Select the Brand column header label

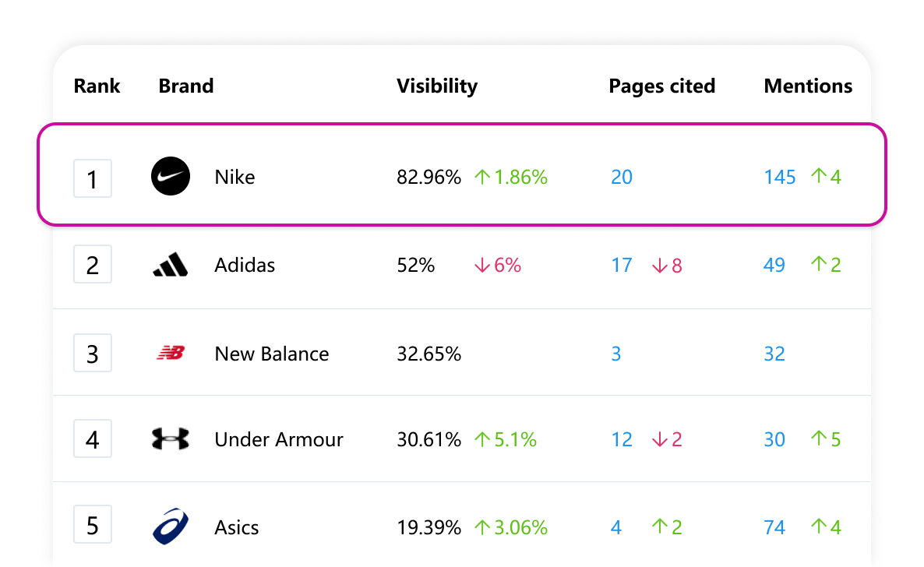pyautogui.click(x=186, y=86)
